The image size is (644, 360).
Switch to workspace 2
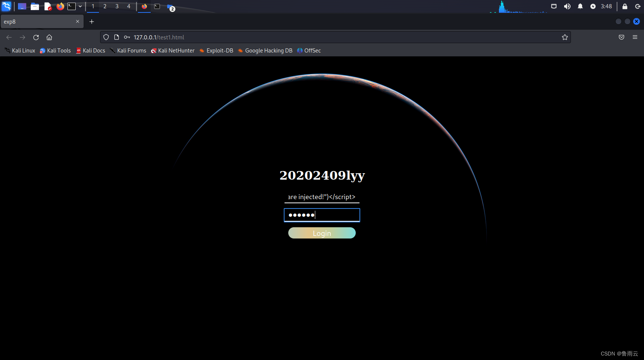[x=105, y=6]
